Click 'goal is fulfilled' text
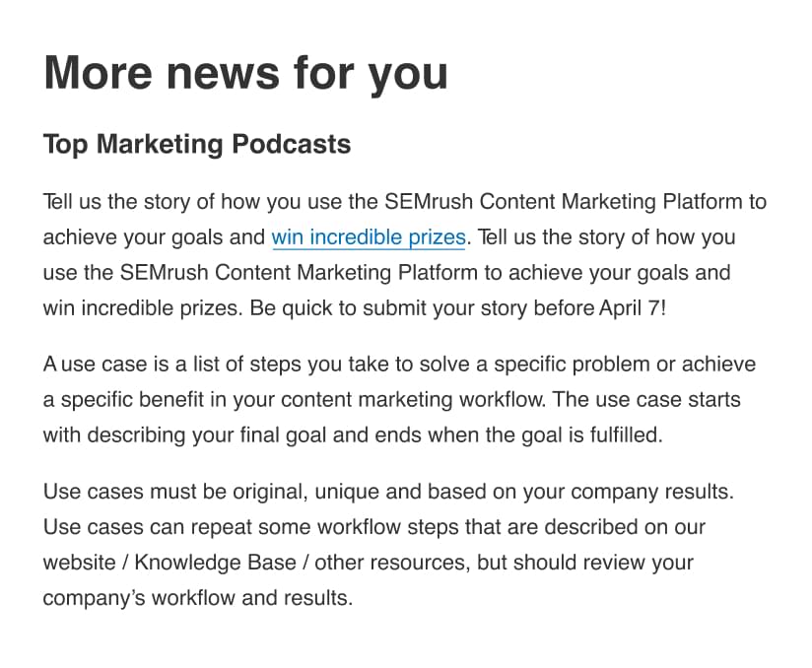The width and height of the screenshot is (812, 668). coord(592,434)
